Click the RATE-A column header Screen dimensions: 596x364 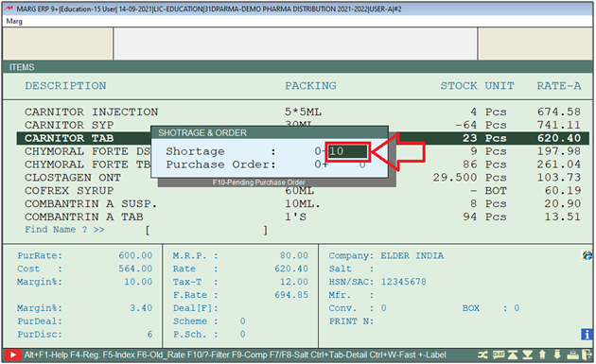click(x=559, y=86)
